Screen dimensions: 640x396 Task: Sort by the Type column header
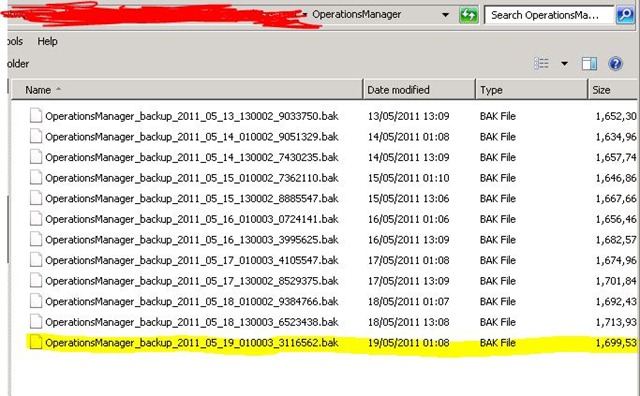(532, 90)
